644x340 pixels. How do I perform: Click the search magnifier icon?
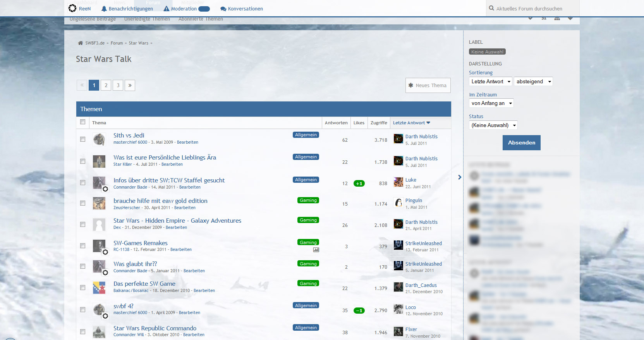point(491,8)
